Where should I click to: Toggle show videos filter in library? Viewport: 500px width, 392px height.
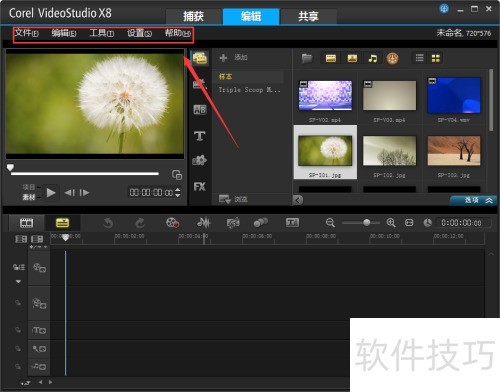pos(331,58)
